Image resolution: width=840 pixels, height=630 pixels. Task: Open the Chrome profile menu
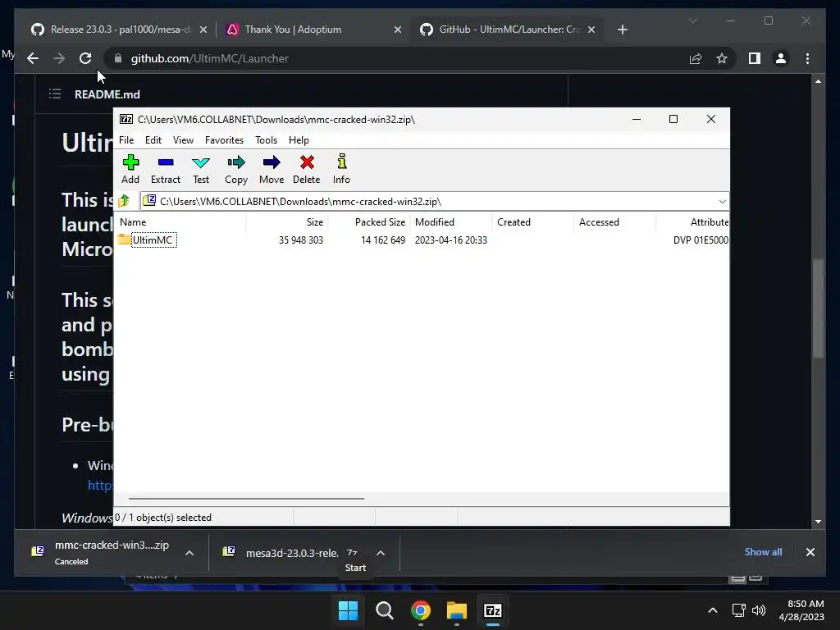click(x=781, y=58)
